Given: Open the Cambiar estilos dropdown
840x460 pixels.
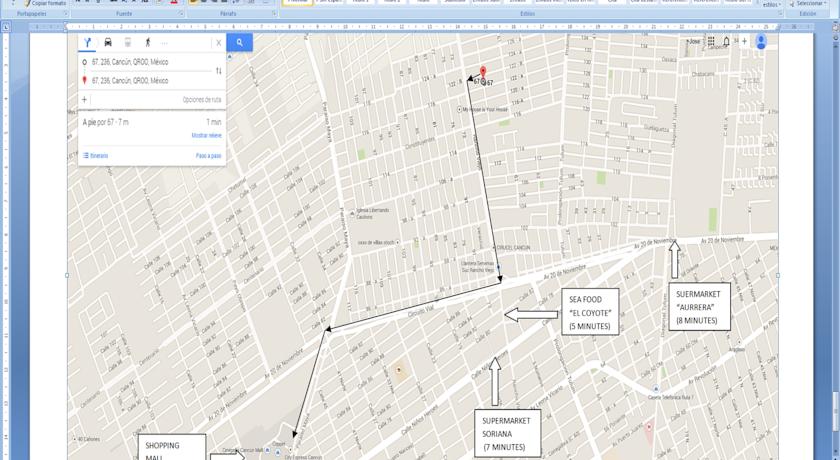Looking at the screenshot, I should pos(771,4).
